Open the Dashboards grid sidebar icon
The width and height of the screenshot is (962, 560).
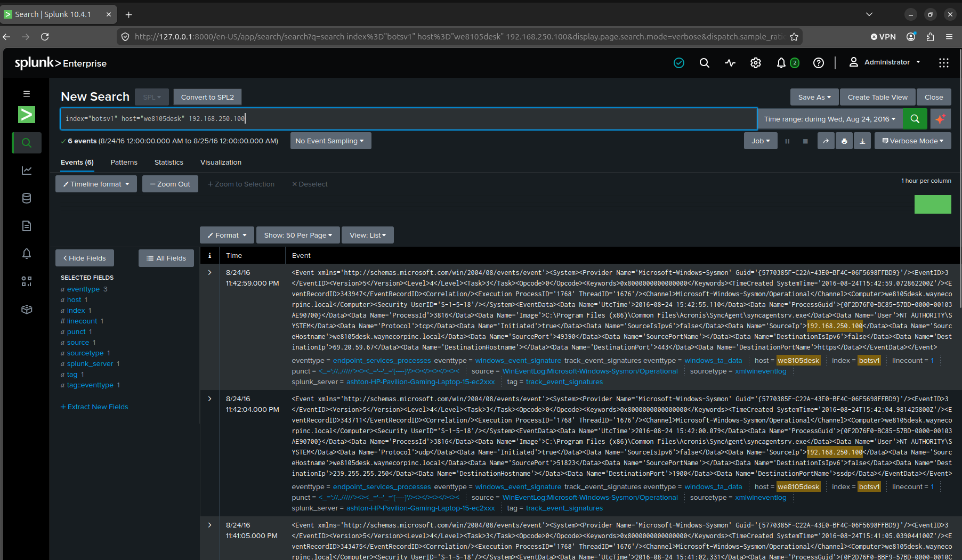[27, 281]
